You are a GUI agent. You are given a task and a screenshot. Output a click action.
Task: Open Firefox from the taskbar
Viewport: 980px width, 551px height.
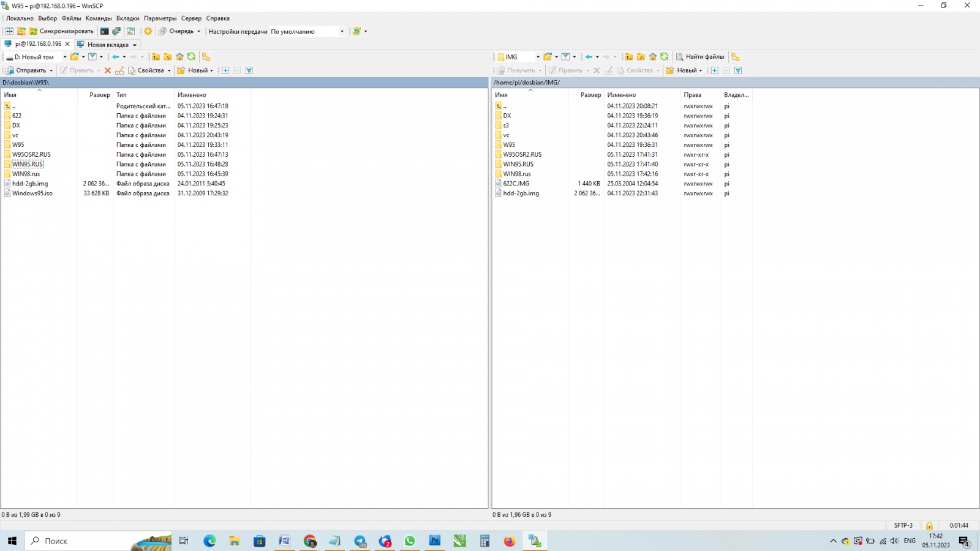click(x=510, y=541)
